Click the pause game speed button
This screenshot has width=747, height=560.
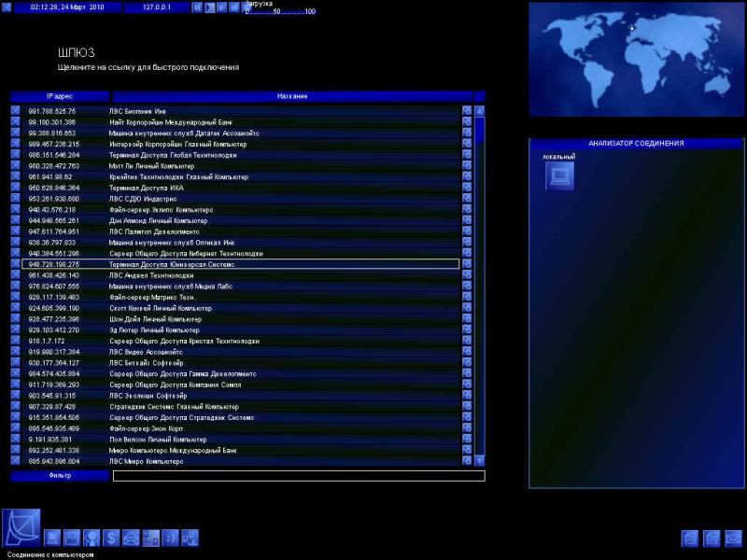[x=197, y=7]
